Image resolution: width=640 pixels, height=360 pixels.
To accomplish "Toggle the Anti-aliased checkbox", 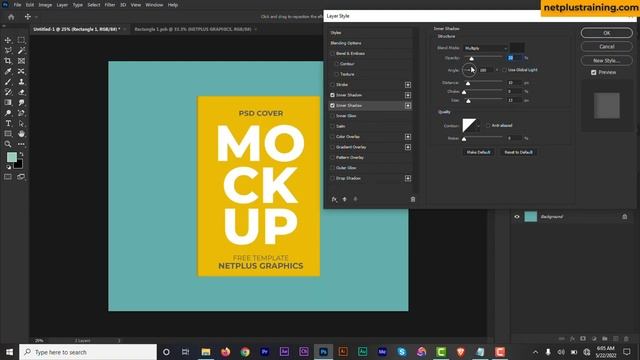I will tap(488, 125).
